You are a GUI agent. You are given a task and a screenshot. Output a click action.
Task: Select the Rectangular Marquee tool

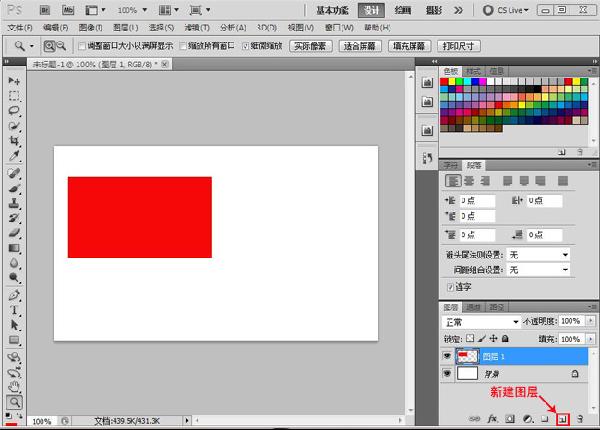pos(14,96)
